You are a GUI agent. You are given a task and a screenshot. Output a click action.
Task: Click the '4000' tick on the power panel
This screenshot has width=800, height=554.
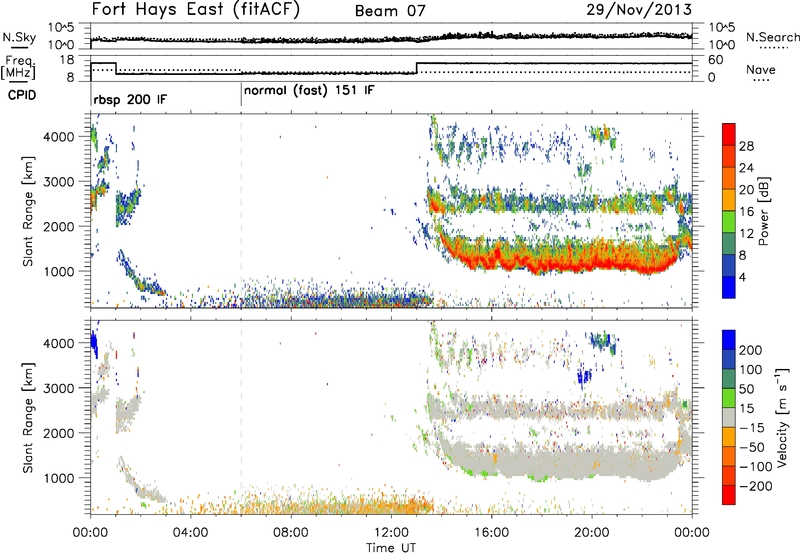pos(58,137)
